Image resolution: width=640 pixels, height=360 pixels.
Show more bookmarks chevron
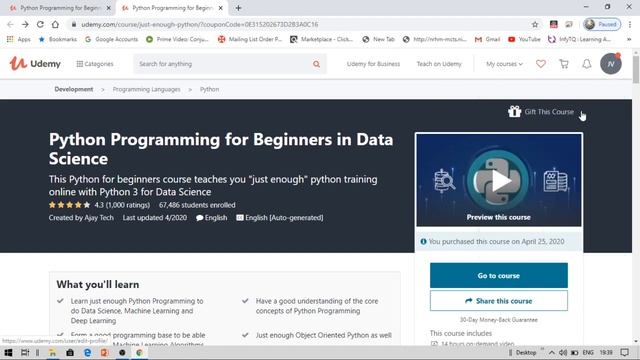click(x=629, y=39)
